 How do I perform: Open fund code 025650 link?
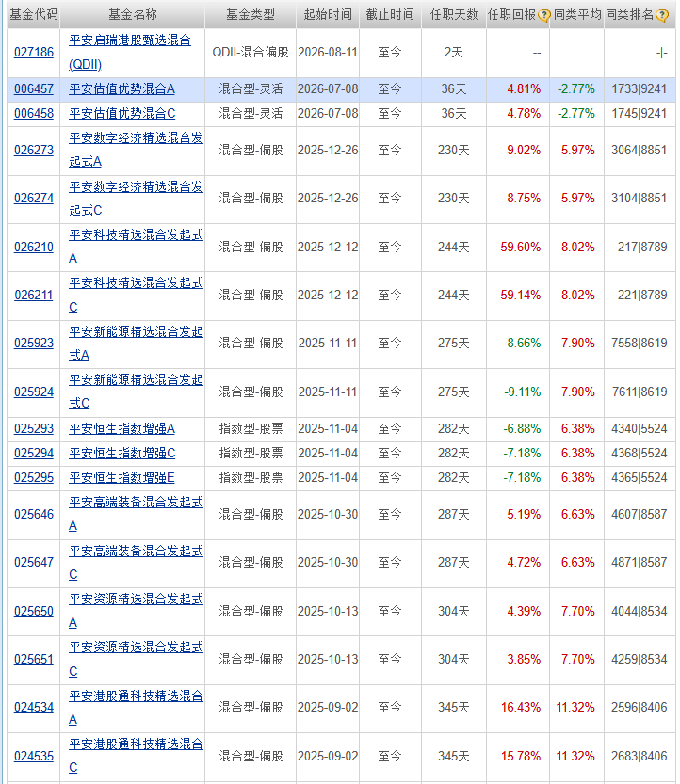34,612
